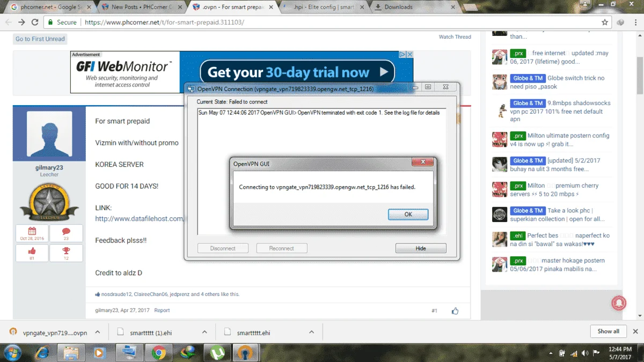This screenshot has height=362, width=644.
Task: Like the post with thumbs-up icon
Action: click(455, 311)
